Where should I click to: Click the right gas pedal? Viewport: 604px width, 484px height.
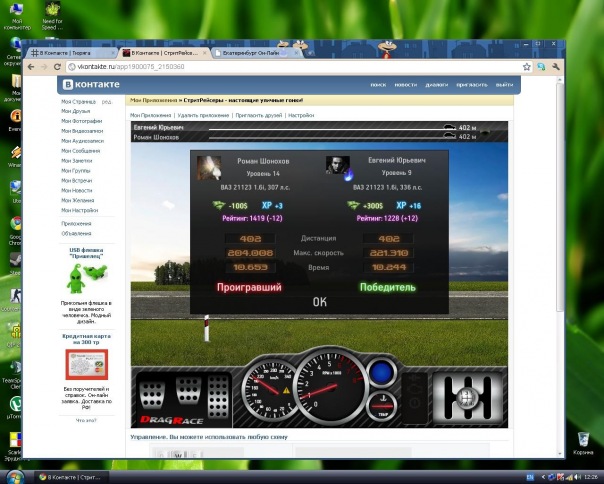point(218,397)
